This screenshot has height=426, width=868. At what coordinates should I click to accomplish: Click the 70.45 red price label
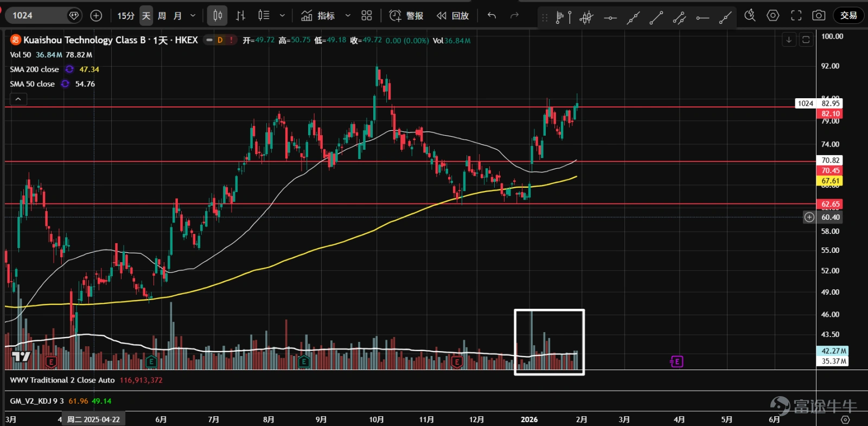[x=830, y=170]
